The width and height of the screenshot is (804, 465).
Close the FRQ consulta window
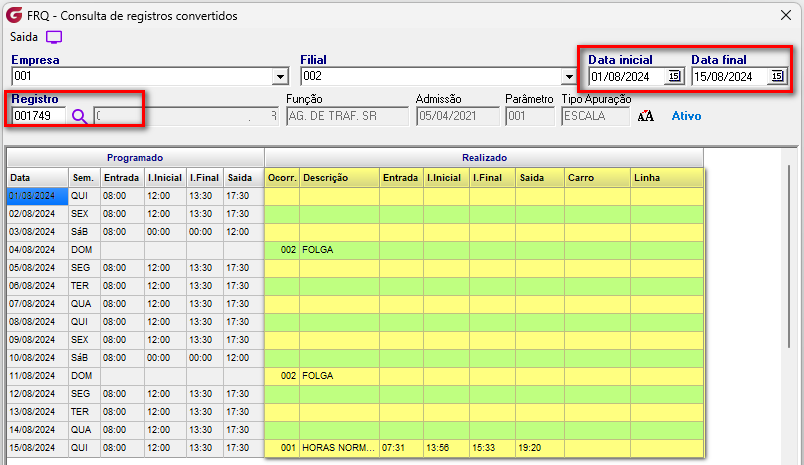[x=786, y=15]
